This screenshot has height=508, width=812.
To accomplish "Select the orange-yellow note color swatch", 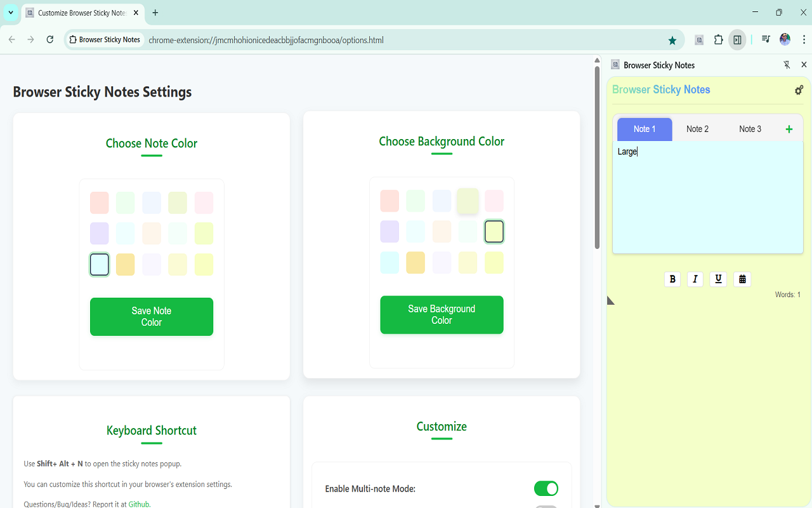I will (126, 264).
